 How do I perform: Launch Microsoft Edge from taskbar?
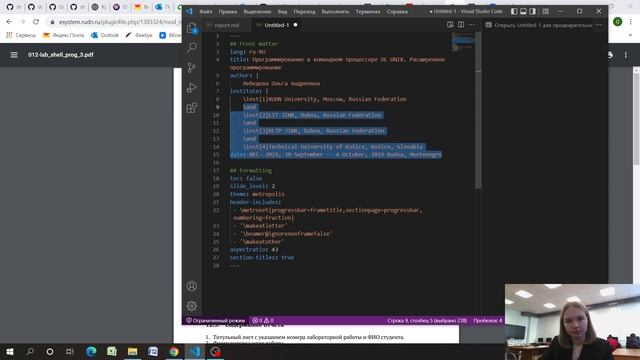(x=91, y=351)
